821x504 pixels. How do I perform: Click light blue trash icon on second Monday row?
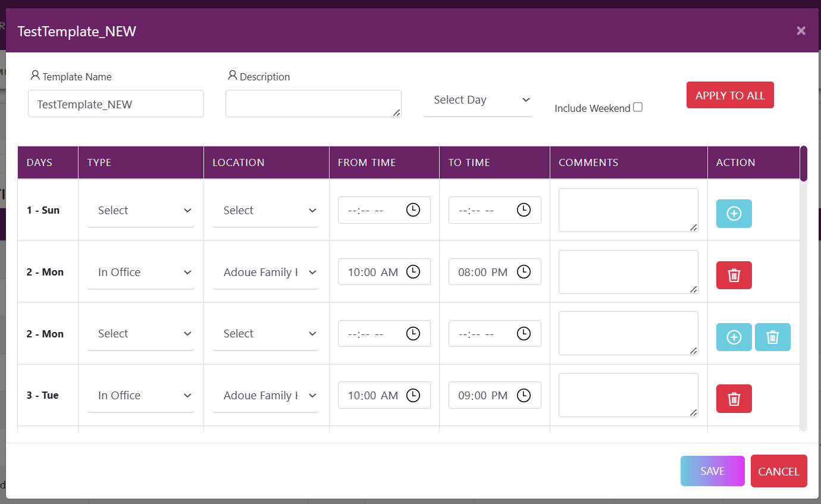click(x=772, y=337)
